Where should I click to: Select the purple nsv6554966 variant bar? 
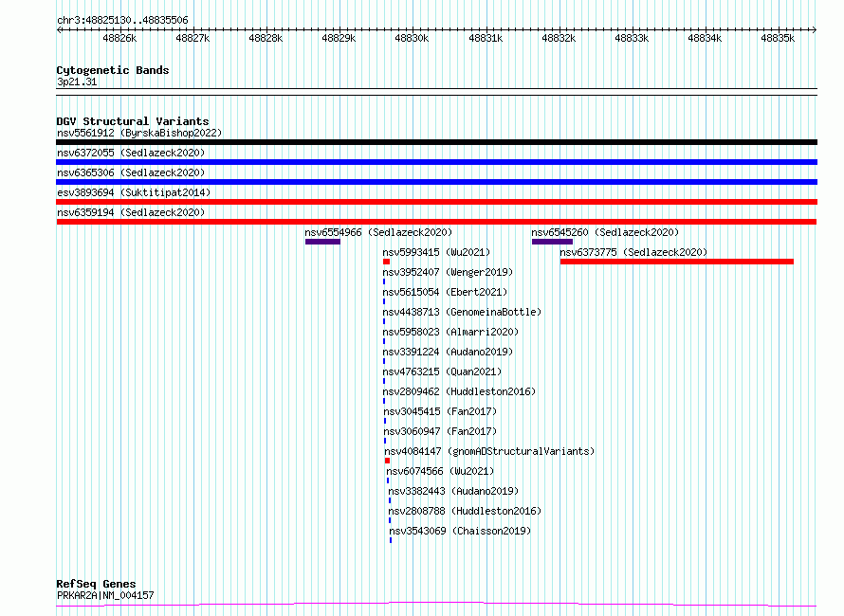tap(322, 242)
